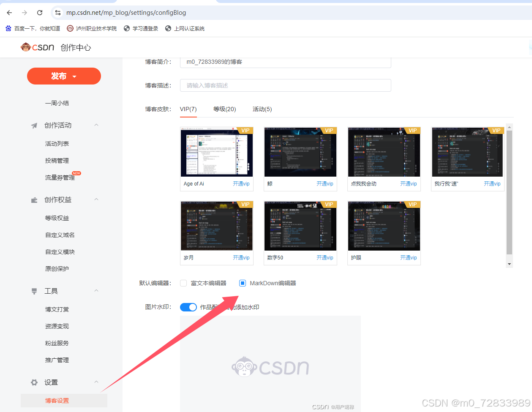The height and width of the screenshot is (412, 532).
Task: Click the skin list scrollbar thumb
Action: coord(510,192)
